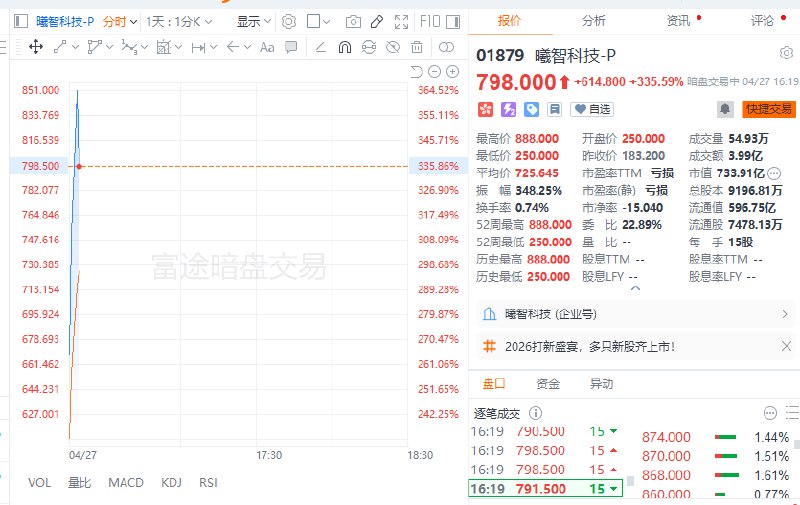Open 快捷交易 quick trade
The width and height of the screenshot is (800, 505).
[x=769, y=109]
